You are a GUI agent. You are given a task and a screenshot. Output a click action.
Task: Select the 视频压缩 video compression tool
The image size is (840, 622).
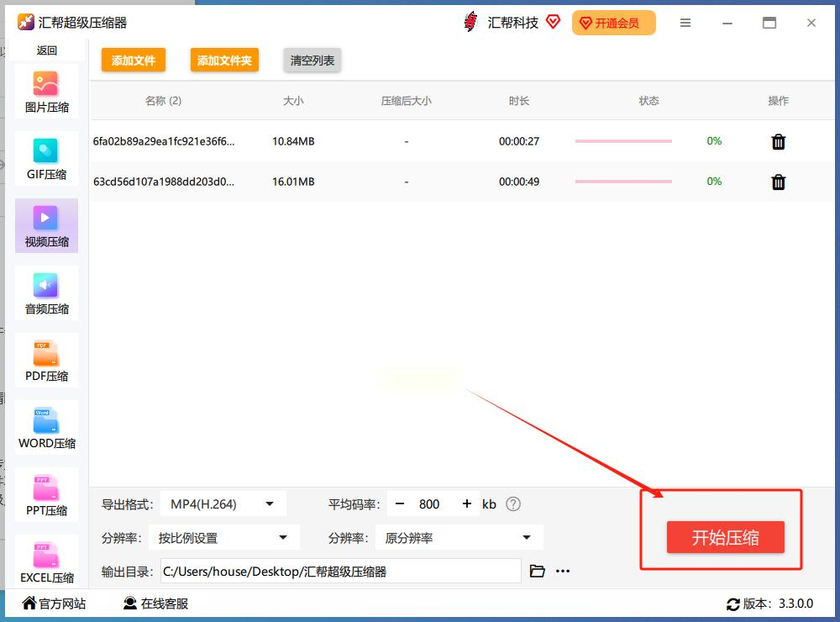click(x=46, y=225)
